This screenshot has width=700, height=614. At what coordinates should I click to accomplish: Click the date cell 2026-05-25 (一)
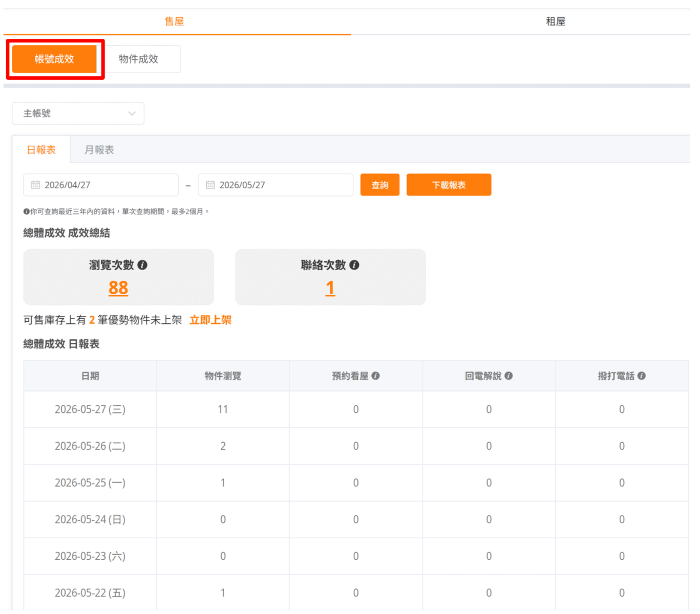(x=90, y=483)
